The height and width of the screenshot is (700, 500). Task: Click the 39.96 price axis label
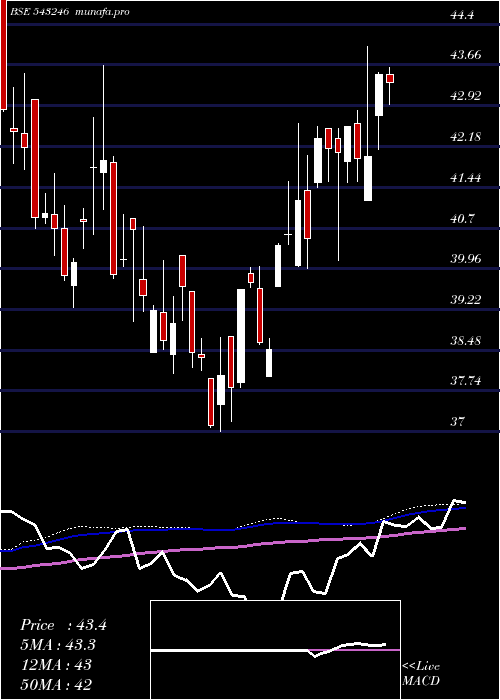pos(466,258)
